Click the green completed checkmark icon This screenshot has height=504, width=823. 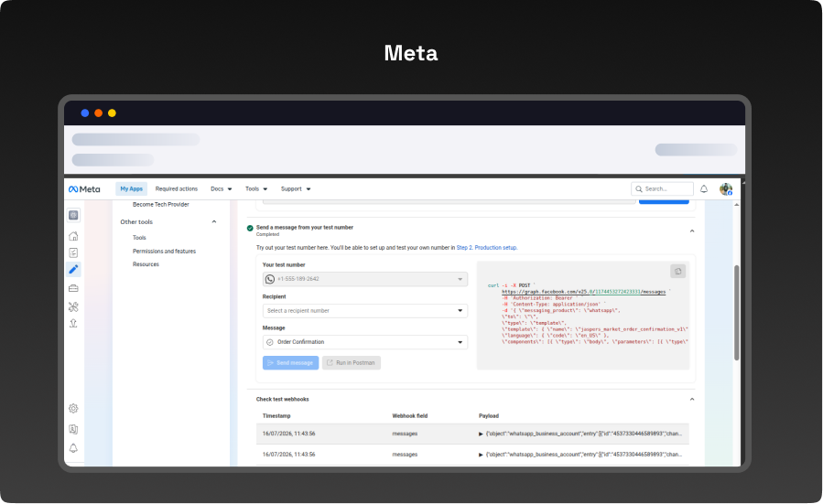pos(250,228)
